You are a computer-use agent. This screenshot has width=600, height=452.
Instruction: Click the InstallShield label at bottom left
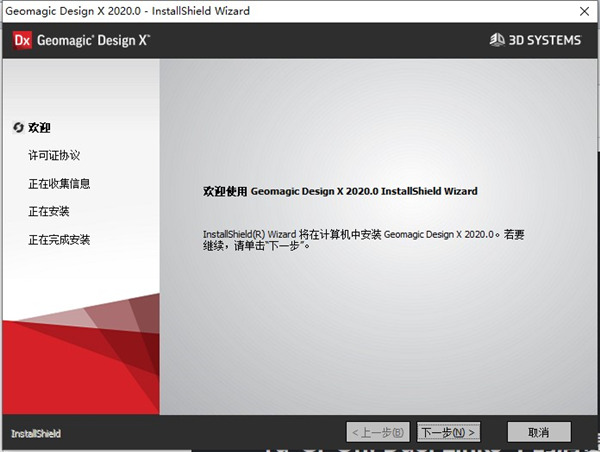pyautogui.click(x=36, y=434)
